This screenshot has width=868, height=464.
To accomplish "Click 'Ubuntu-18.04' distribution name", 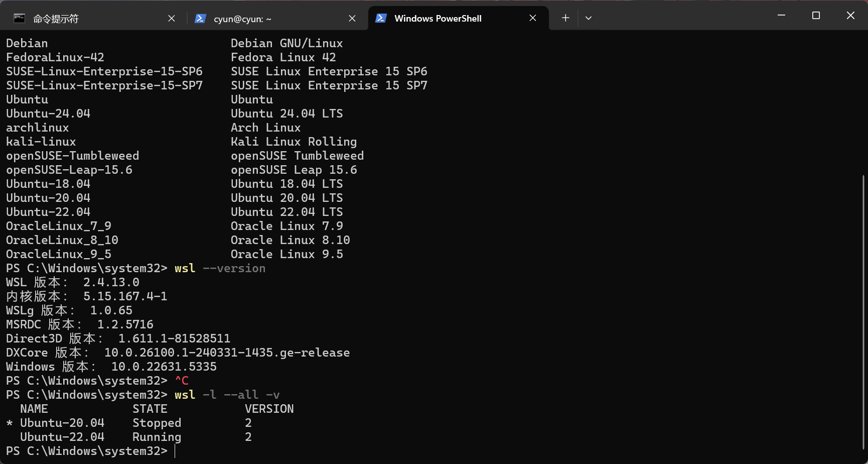I will (x=48, y=184).
